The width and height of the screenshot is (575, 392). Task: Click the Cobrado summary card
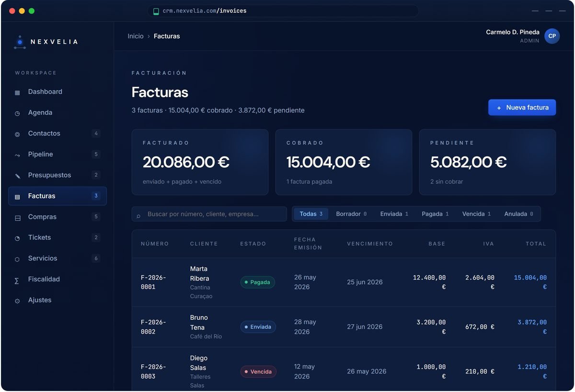[344, 162]
